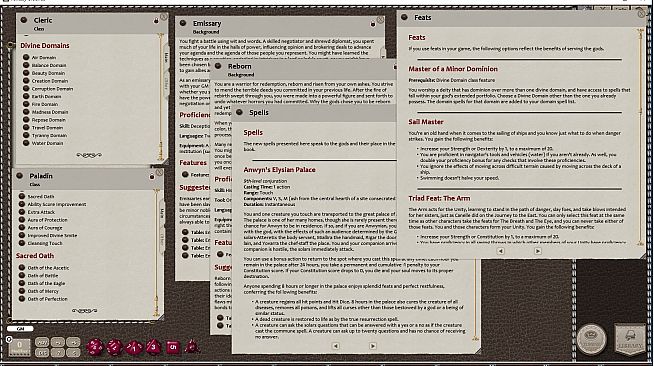Screen dimensions: 654x366
Task: Toggle the -5 modifier button
Action: click(73, 353)
